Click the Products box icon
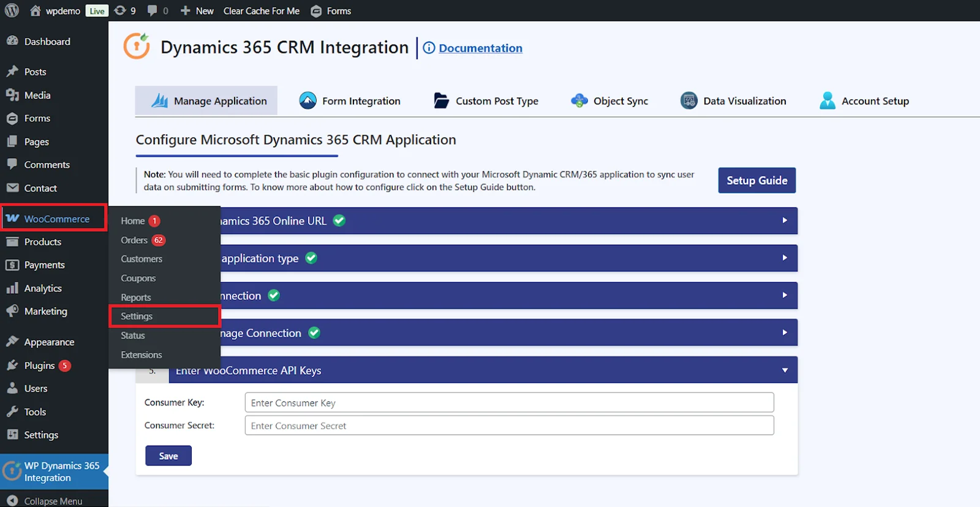 point(12,242)
